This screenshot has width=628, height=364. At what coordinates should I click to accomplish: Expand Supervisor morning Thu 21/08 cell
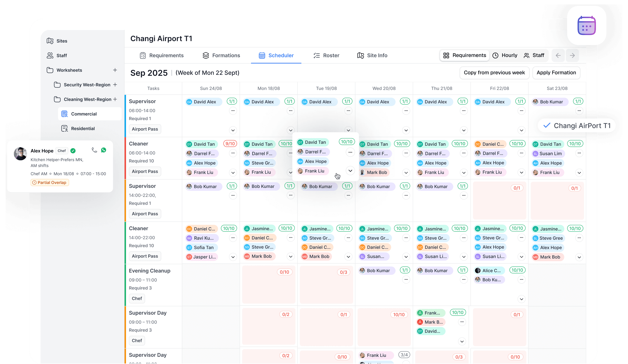point(464,130)
